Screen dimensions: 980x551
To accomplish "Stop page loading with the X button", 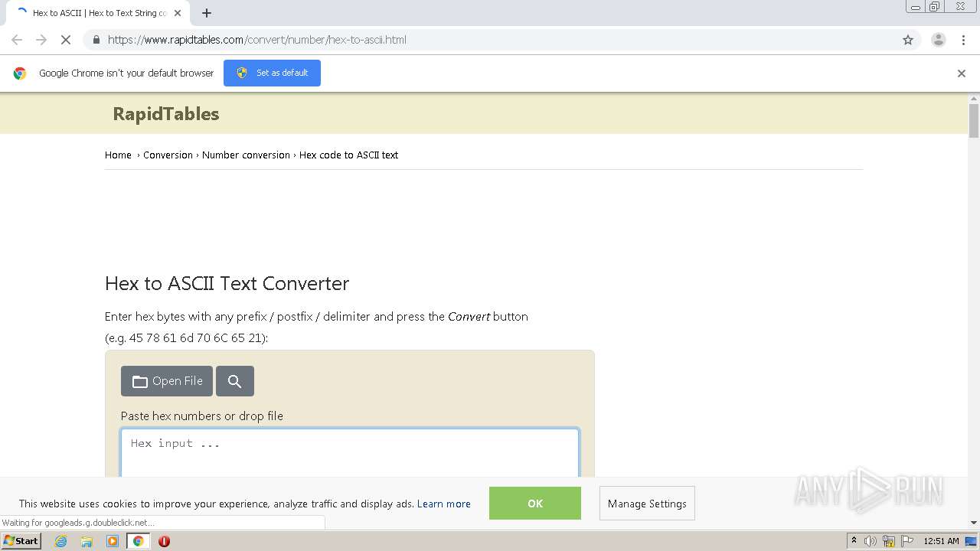I will [66, 40].
